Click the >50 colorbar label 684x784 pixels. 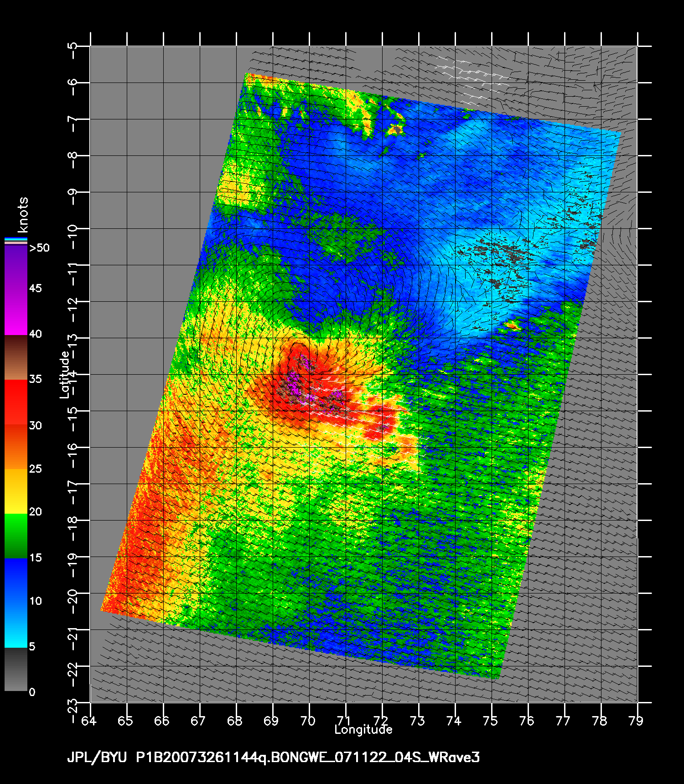click(x=39, y=248)
